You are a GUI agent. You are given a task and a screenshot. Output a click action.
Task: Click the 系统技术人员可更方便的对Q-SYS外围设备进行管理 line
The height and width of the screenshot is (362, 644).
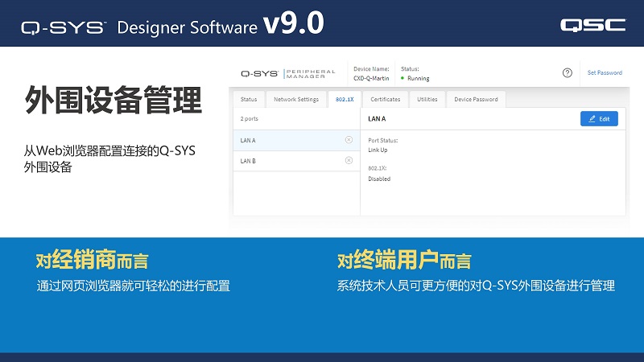pos(476,286)
